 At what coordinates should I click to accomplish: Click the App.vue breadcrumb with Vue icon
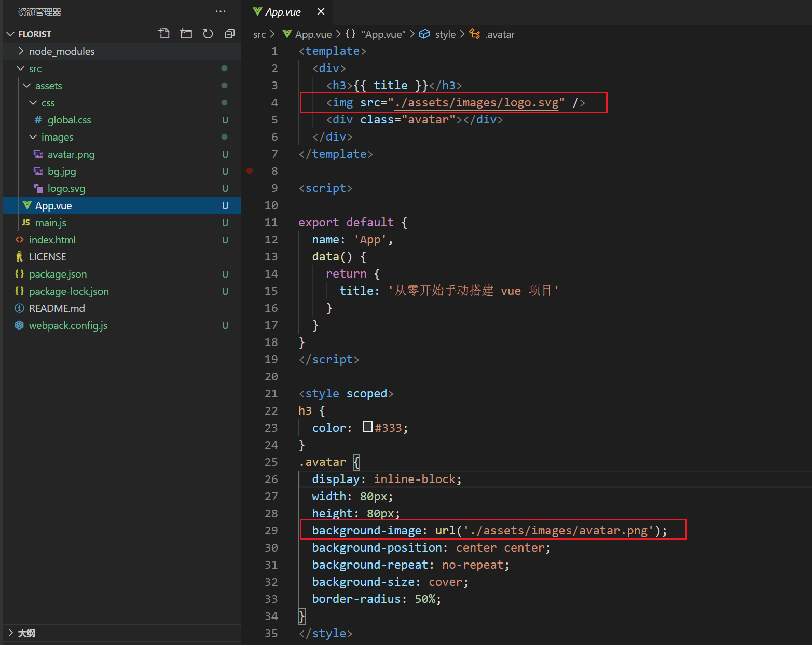[x=307, y=34]
